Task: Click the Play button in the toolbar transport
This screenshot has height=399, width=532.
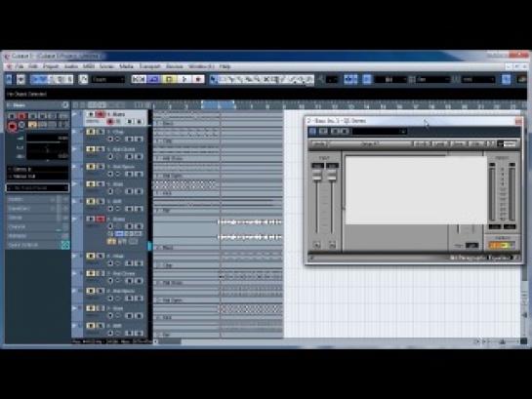Action: pyautogui.click(x=184, y=79)
